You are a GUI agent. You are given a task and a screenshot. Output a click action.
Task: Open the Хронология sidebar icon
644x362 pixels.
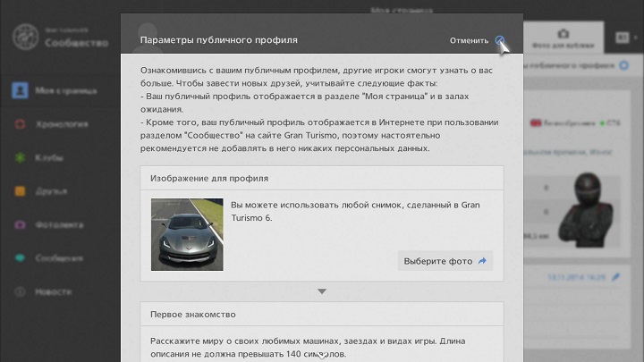(20, 124)
